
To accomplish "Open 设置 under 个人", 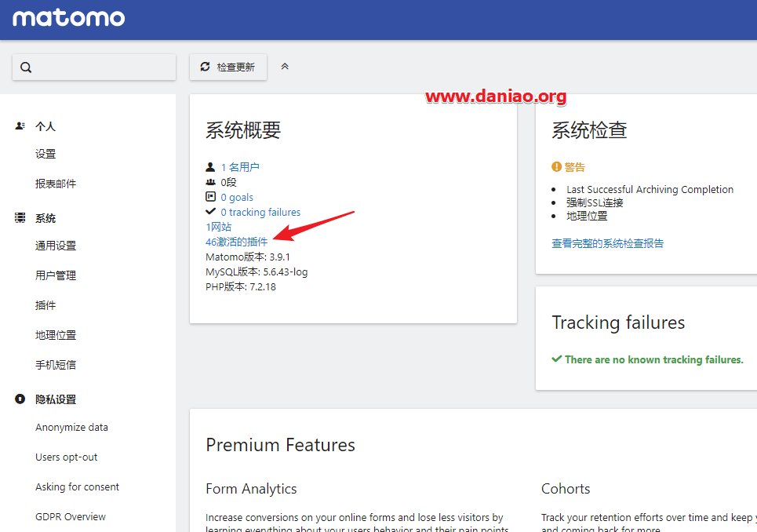I will tap(45, 154).
